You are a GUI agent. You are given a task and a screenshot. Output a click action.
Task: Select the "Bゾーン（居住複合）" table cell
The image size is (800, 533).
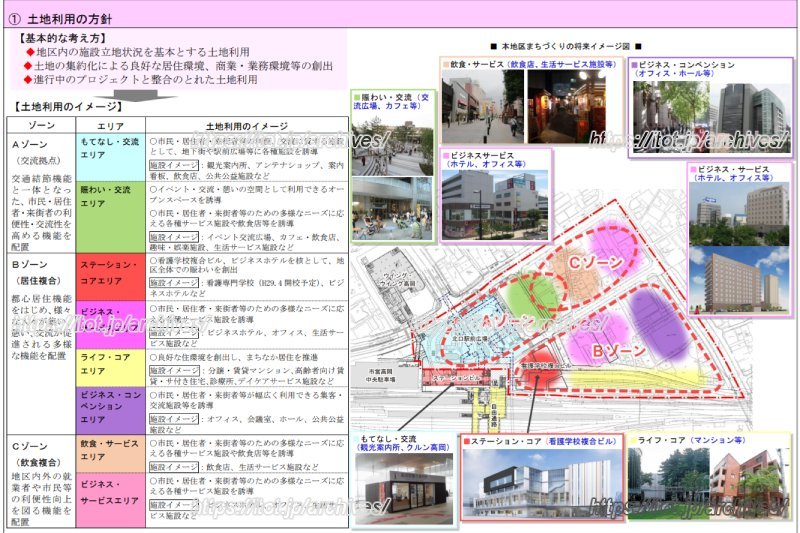[x=42, y=344]
